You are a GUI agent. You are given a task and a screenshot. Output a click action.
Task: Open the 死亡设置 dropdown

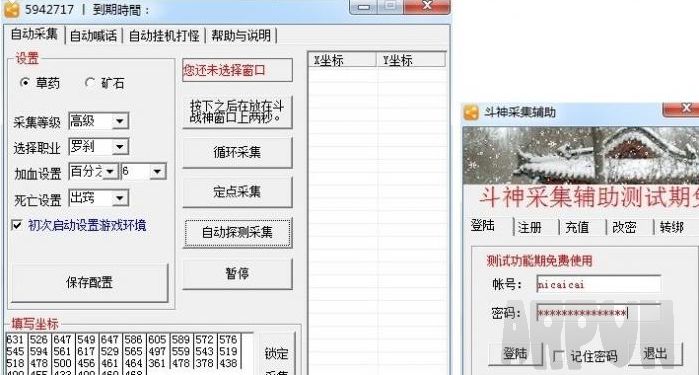tap(119, 198)
